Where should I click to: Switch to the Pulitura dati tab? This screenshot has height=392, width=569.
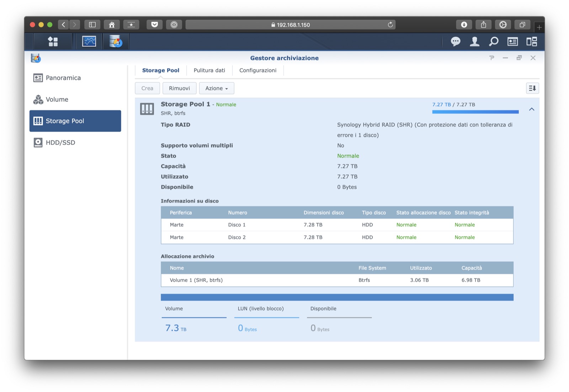click(209, 70)
